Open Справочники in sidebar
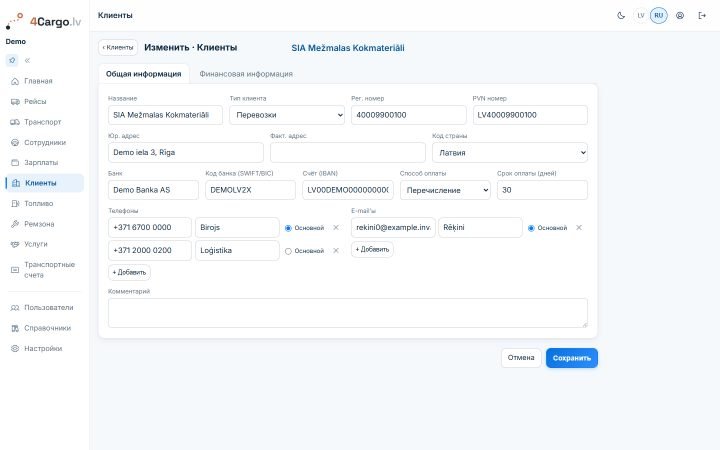The image size is (720, 450). (x=45, y=328)
